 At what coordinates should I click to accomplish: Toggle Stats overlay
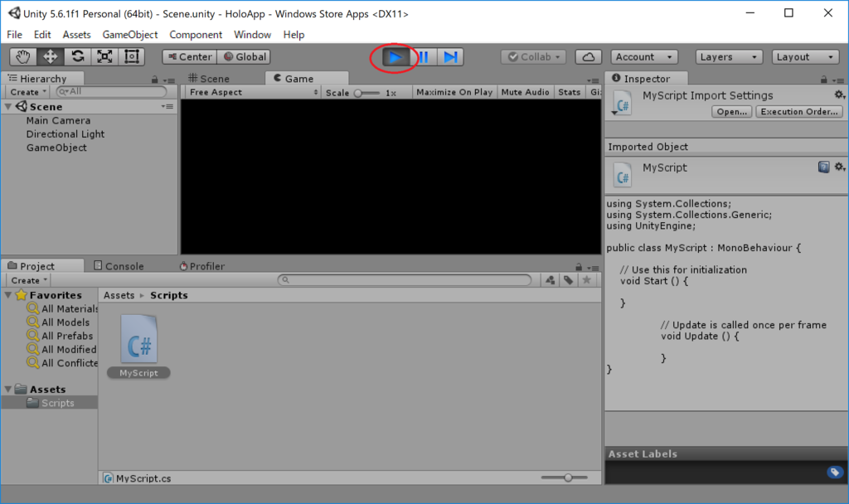(x=569, y=93)
